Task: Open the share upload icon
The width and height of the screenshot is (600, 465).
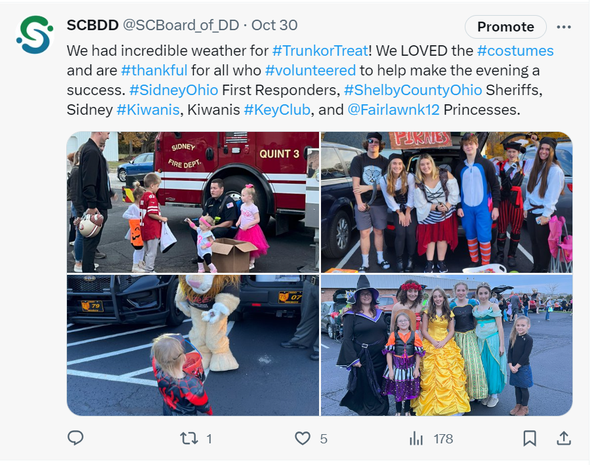Action: 564,438
